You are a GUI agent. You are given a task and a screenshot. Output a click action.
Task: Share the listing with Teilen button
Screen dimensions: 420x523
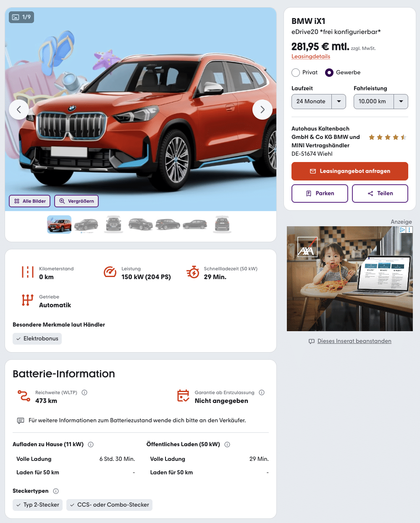point(380,194)
